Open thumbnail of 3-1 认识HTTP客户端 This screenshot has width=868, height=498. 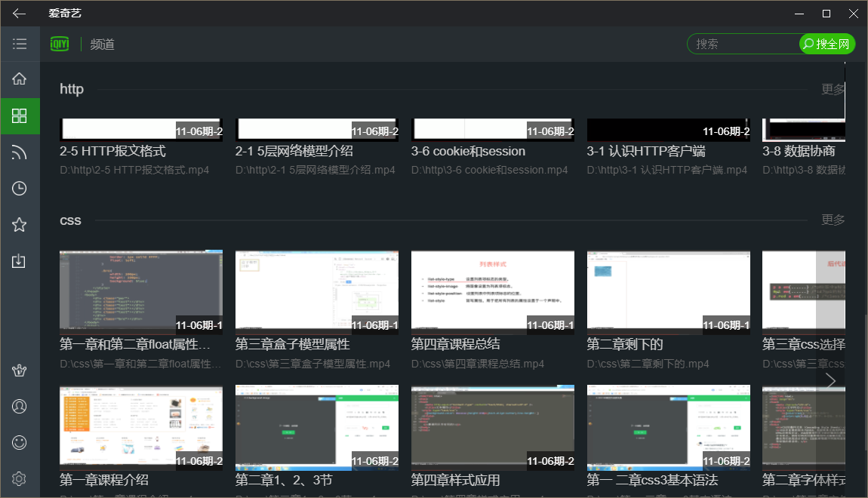(x=668, y=130)
